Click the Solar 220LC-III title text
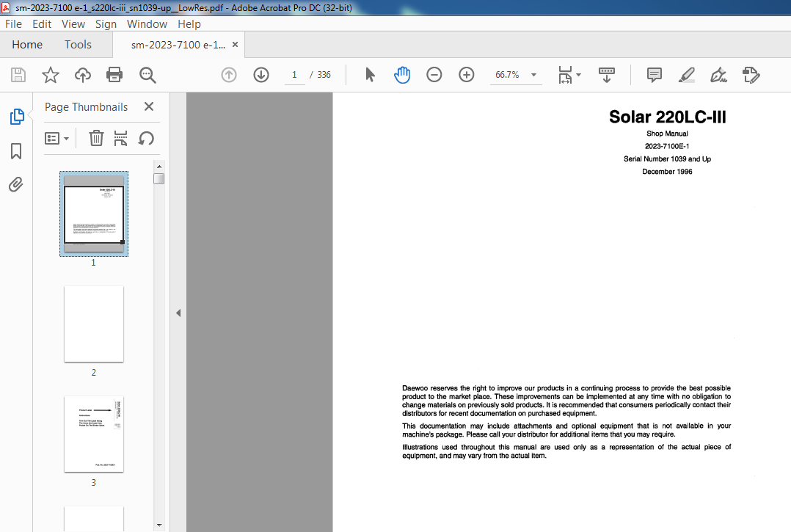 tap(668, 117)
